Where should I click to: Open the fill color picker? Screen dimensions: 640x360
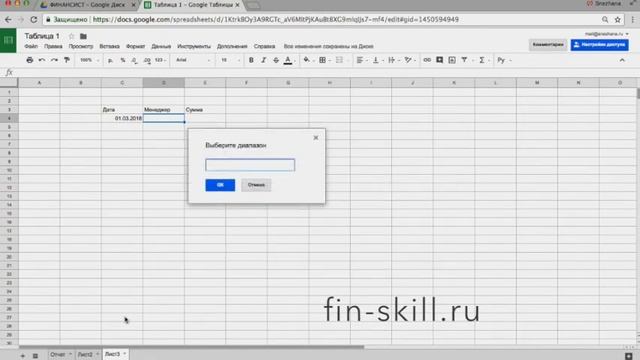(307, 60)
